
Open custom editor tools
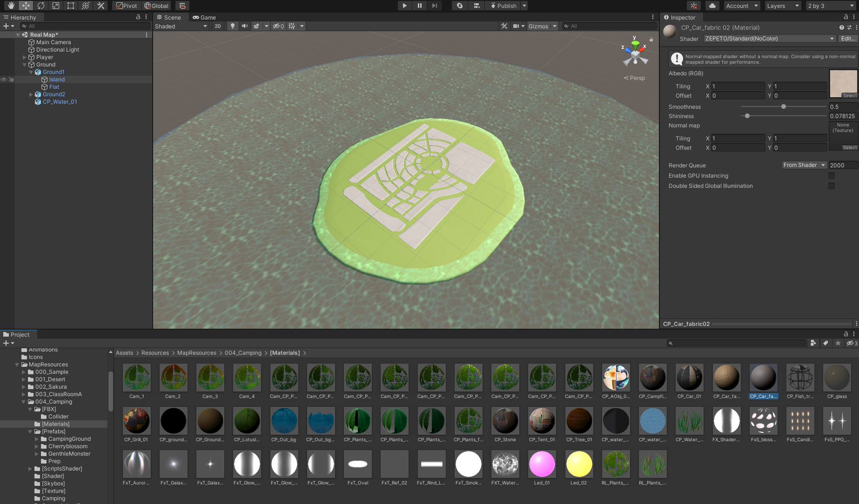point(101,6)
